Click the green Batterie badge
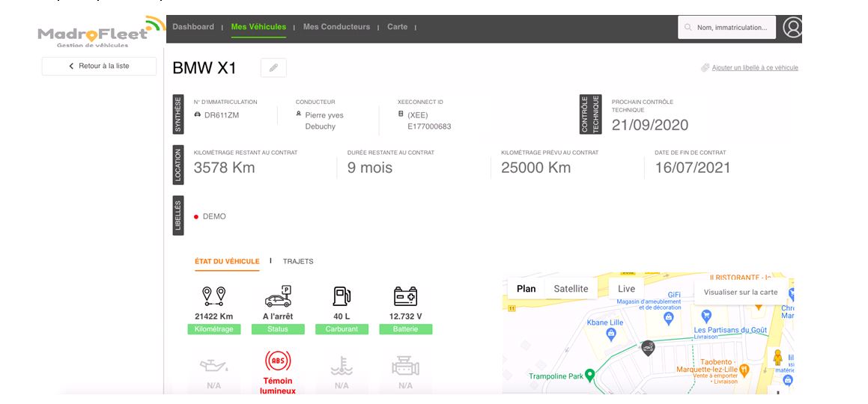This screenshot has width=868, height=404. click(x=406, y=329)
